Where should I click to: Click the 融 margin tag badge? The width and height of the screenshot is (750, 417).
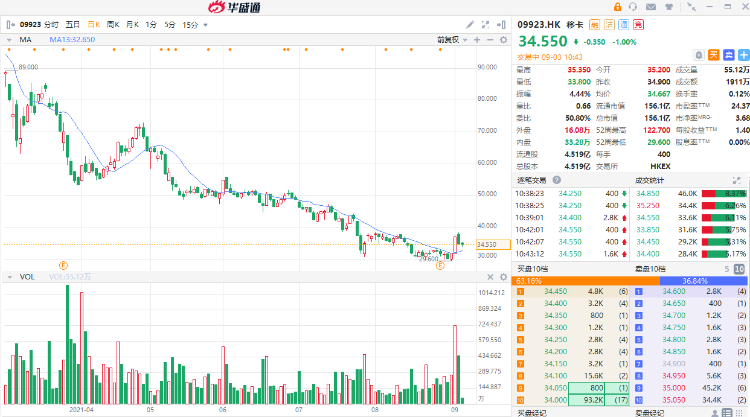click(x=595, y=25)
